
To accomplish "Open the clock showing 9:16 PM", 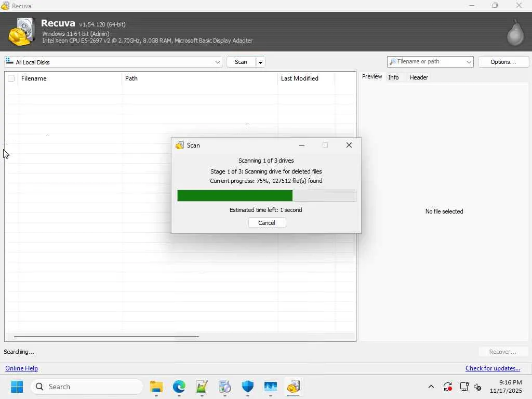I will coord(506,387).
